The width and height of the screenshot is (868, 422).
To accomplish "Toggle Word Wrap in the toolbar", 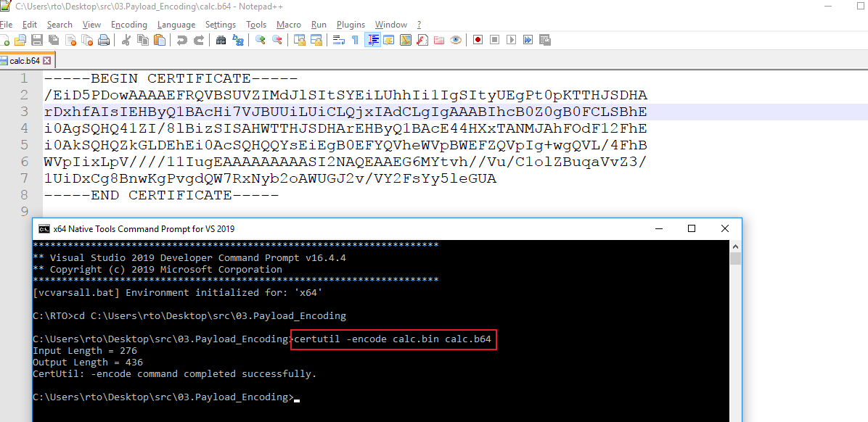I will click(338, 41).
